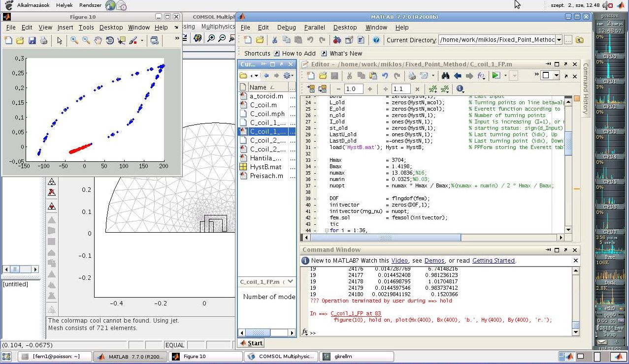
Task: Click the C_coil_1_FP at 83 error link
Action: [356, 313]
